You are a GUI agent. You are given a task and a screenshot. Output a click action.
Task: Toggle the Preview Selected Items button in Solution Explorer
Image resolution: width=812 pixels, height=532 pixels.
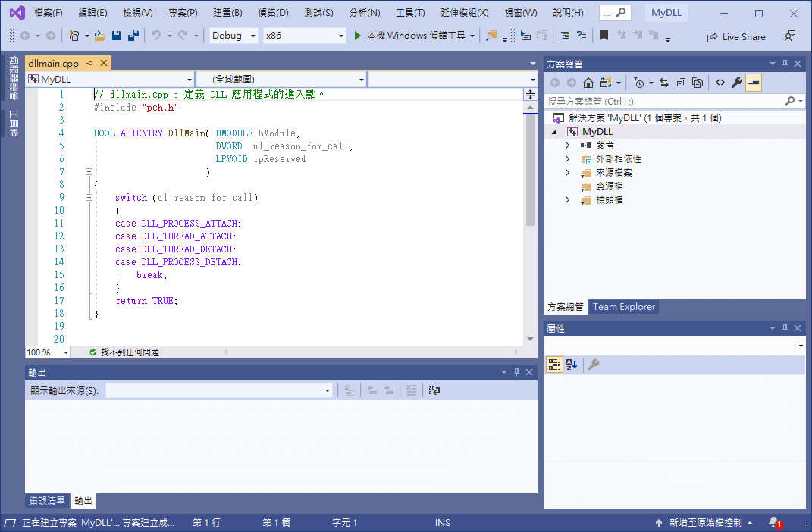[x=754, y=83]
